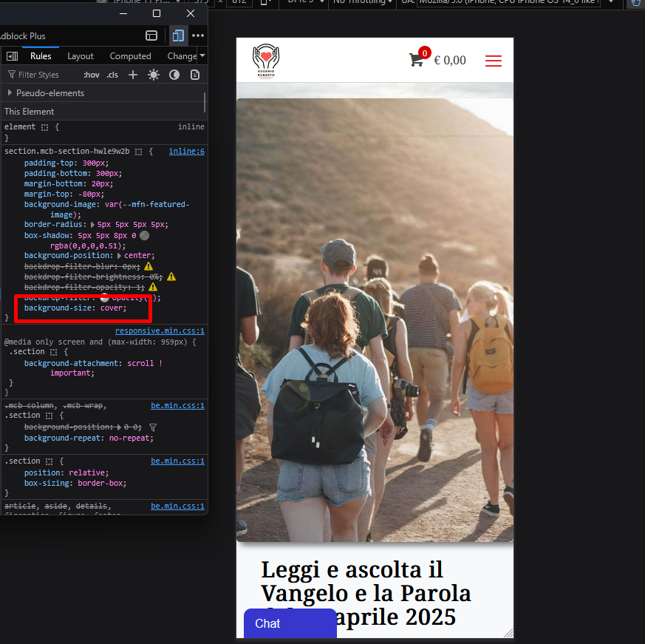Toggle Responsive Design Mode icon

[x=178, y=35]
